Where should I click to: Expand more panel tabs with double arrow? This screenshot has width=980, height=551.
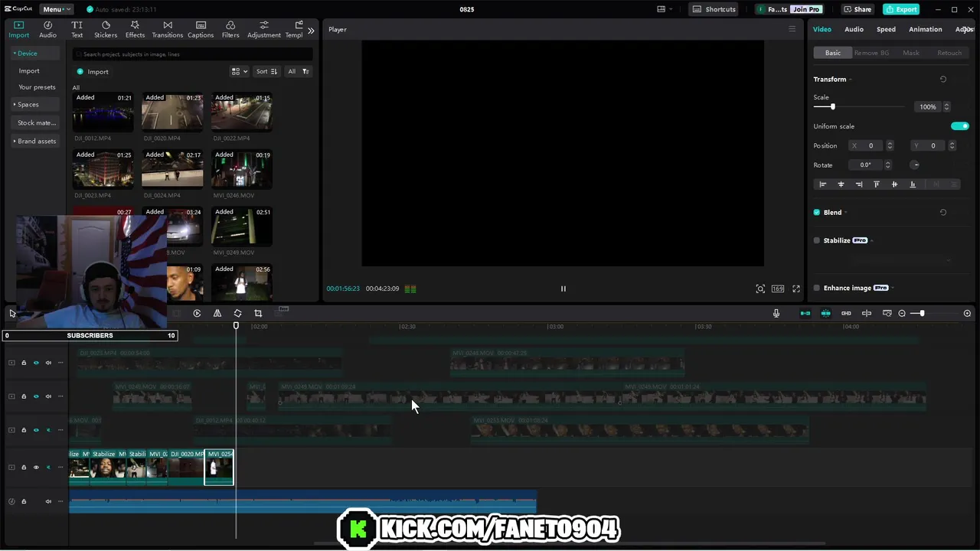coord(311,31)
